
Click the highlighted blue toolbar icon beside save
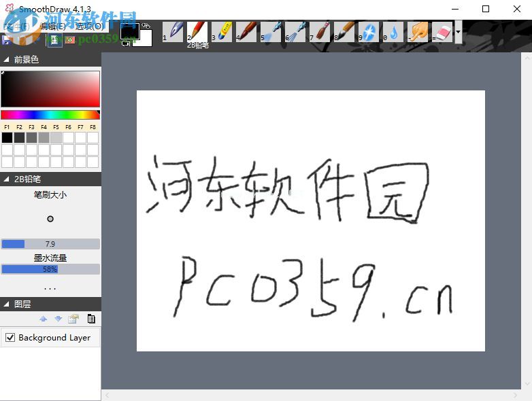coord(54,40)
